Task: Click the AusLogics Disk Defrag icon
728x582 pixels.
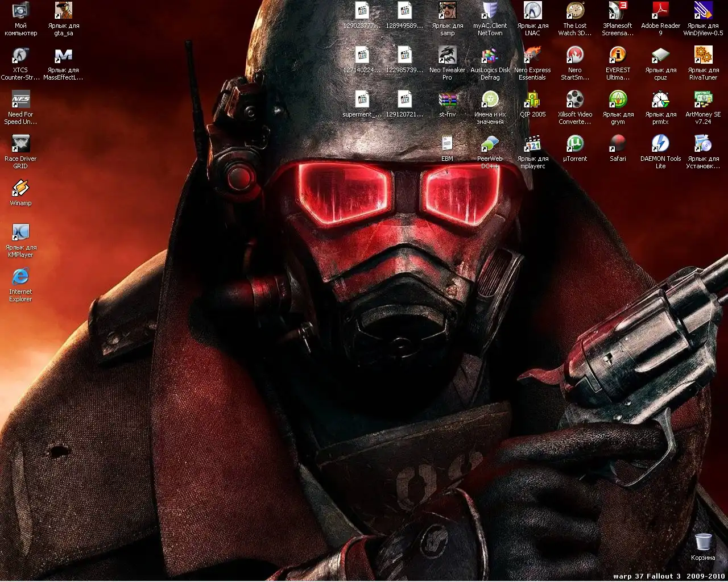Action: pyautogui.click(x=490, y=56)
